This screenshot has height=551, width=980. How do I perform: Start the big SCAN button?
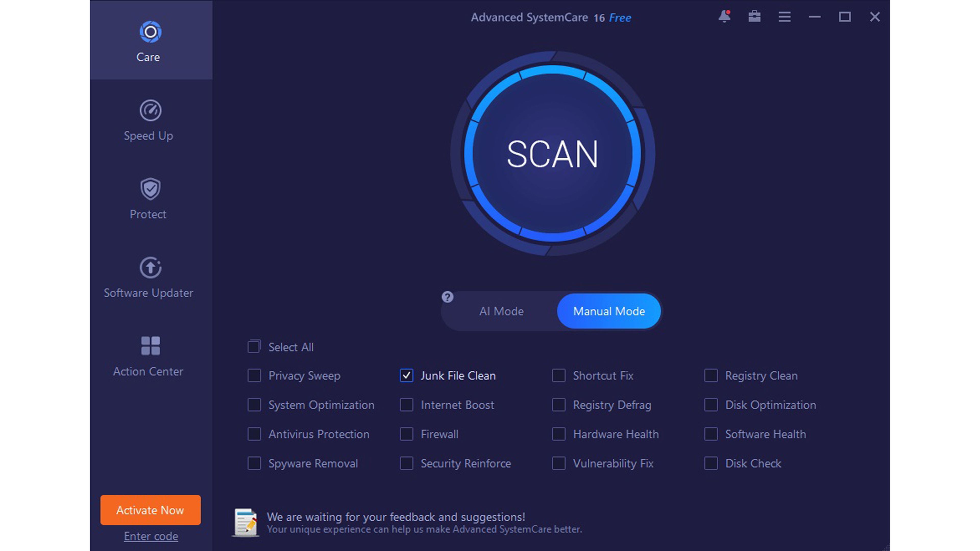[x=552, y=154]
